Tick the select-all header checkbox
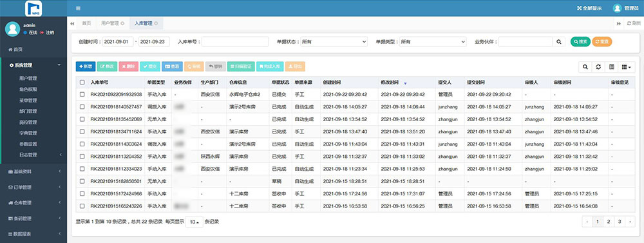Screen dimensions: 644x243 click(82, 83)
